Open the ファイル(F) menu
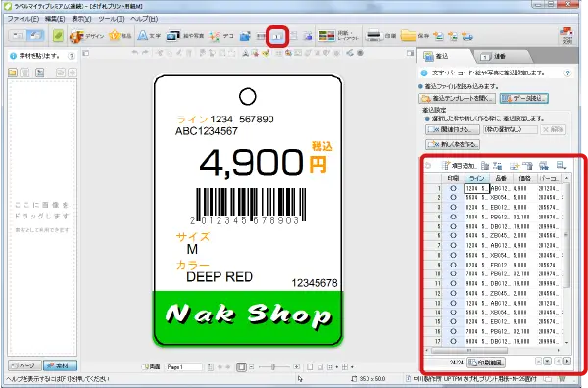 [x=24, y=19]
